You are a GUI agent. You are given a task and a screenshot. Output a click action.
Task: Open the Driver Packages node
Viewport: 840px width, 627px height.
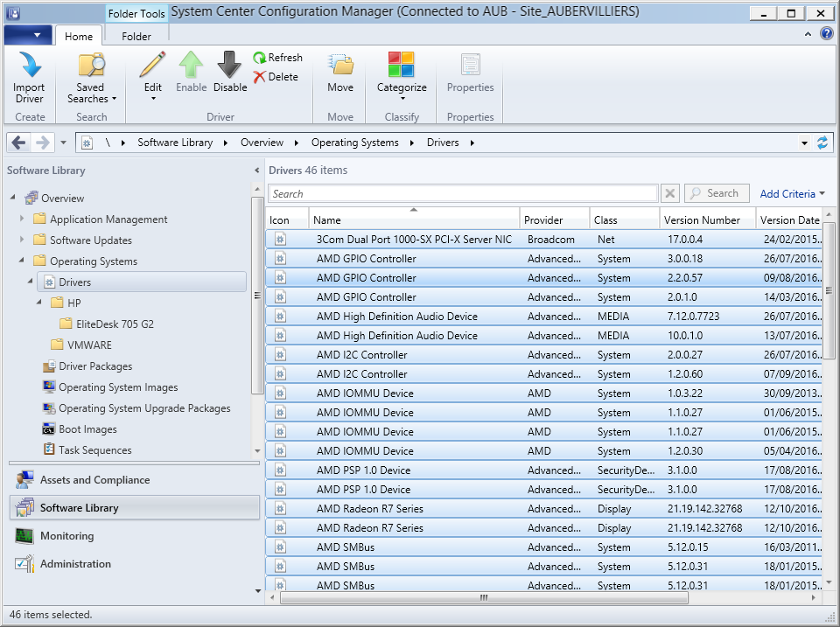tap(87, 366)
